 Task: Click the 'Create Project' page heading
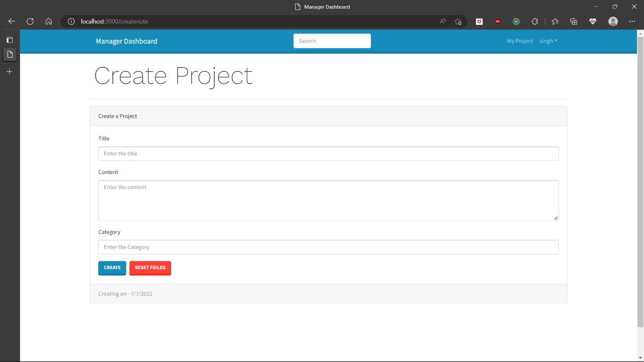pos(174,76)
